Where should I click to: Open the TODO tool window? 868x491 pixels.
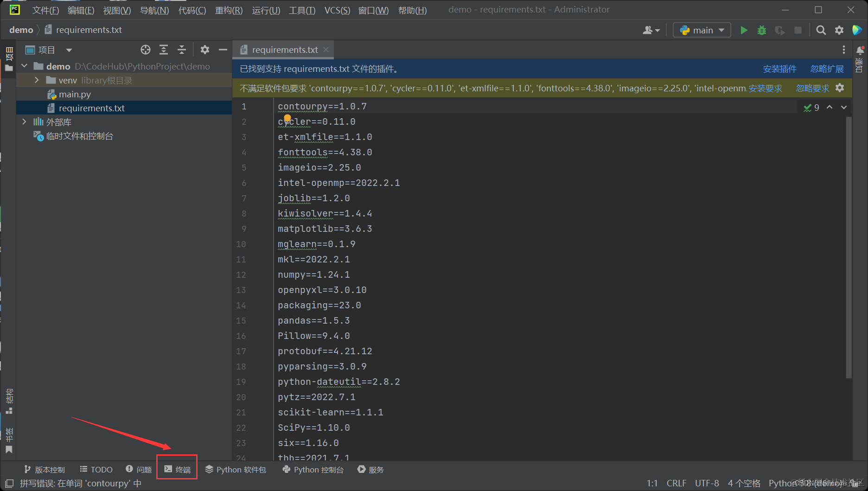96,470
